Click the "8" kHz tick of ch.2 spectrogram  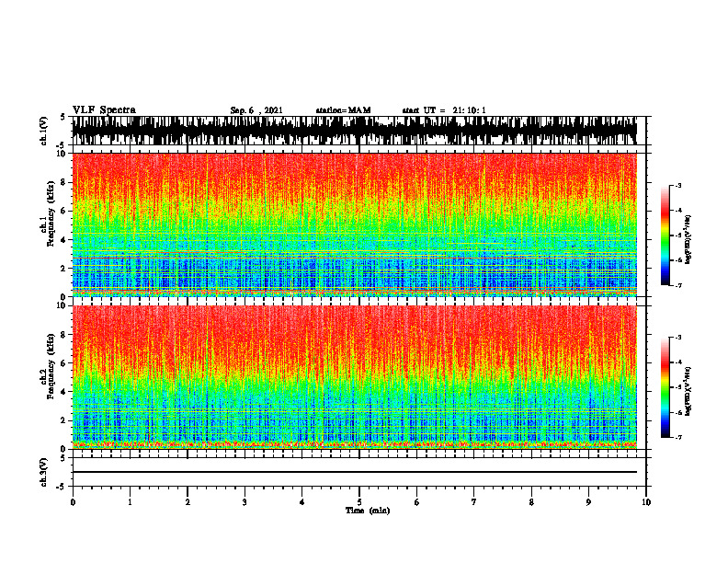(64, 335)
